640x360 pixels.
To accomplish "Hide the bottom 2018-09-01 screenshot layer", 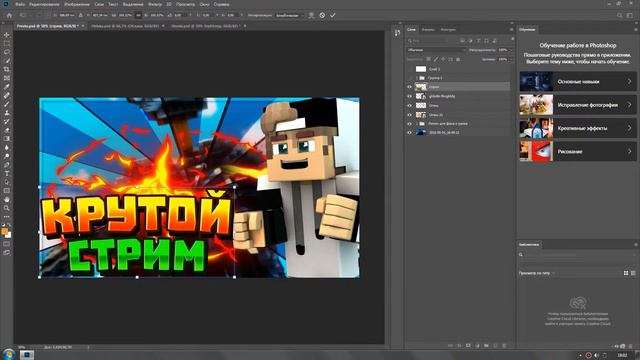I will pyautogui.click(x=409, y=132).
